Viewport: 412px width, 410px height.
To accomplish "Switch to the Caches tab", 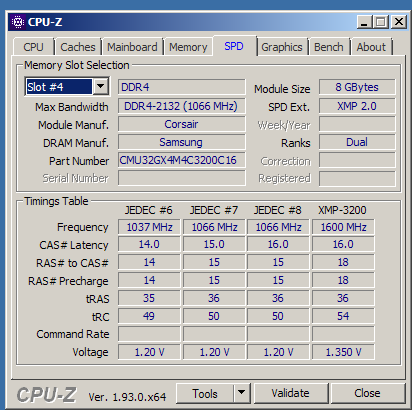I will coord(78,47).
